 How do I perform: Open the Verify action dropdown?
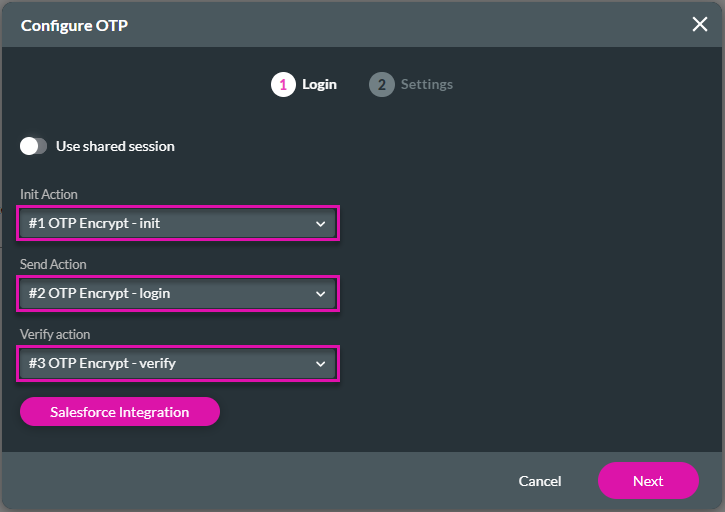tap(178, 364)
